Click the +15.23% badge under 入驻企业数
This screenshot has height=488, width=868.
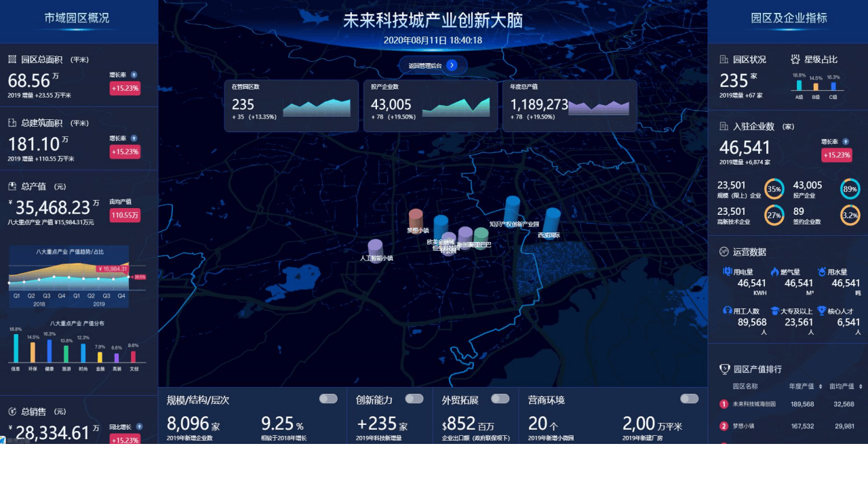pyautogui.click(x=837, y=155)
